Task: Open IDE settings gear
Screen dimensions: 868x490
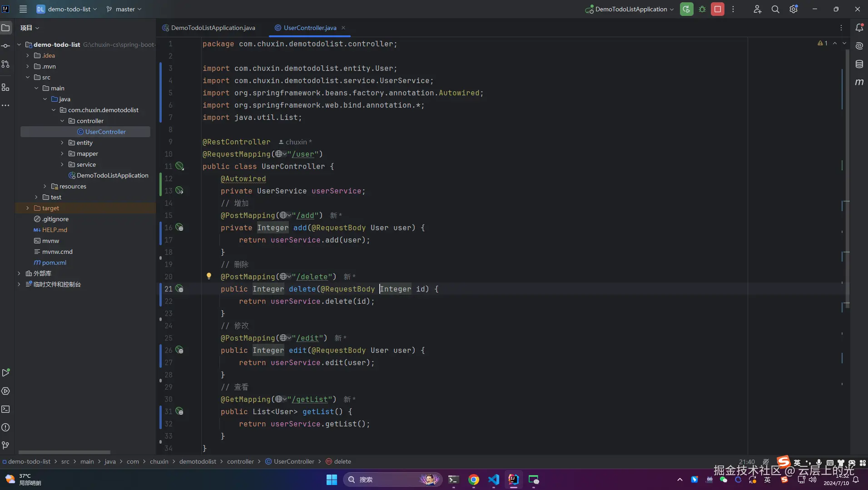Action: [x=794, y=9]
